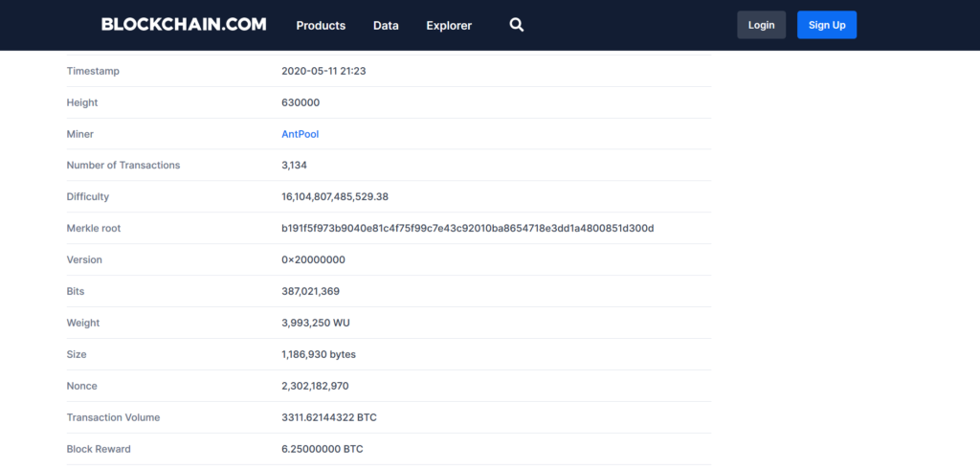The height and width of the screenshot is (470, 980).
Task: Click the Timestamp row label
Action: (93, 71)
